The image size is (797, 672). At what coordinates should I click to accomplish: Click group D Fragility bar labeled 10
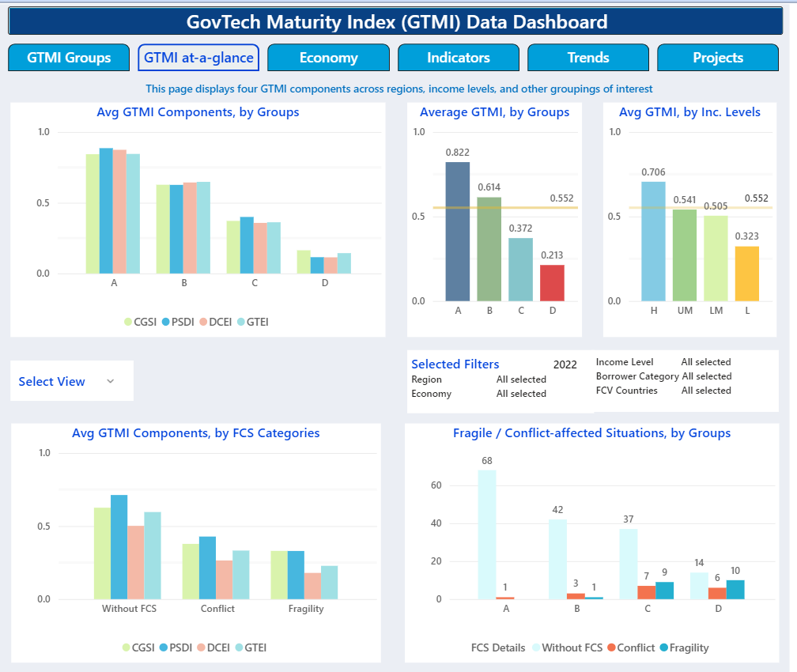coord(735,590)
